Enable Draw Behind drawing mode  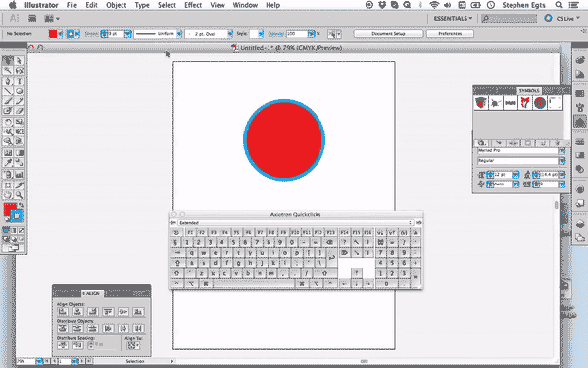pyautogui.click(x=14, y=238)
